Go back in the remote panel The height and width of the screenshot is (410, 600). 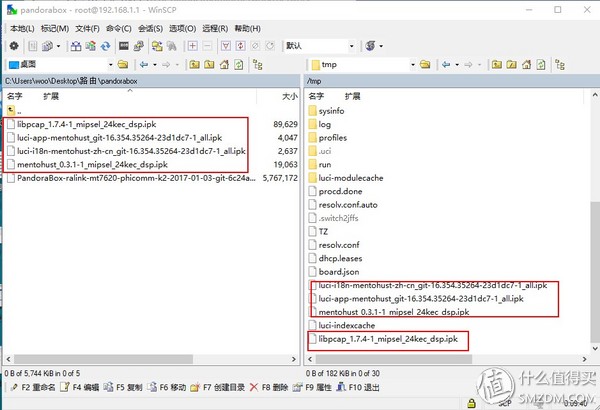(x=446, y=65)
